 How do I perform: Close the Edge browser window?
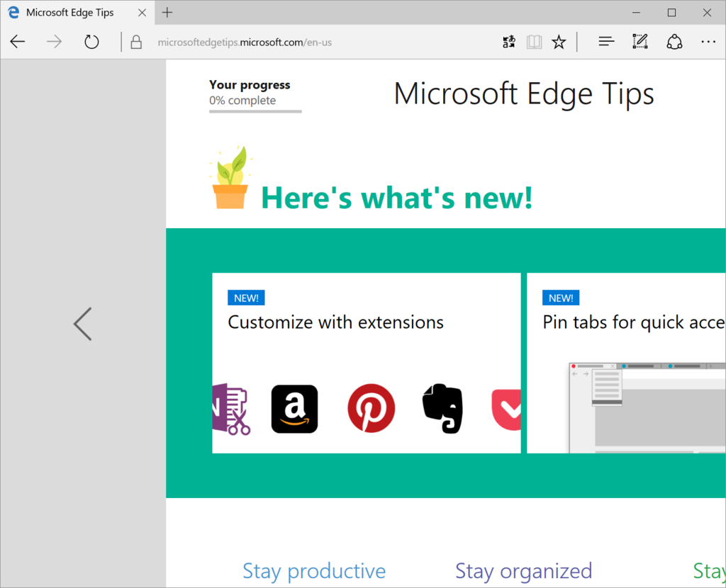(x=707, y=13)
